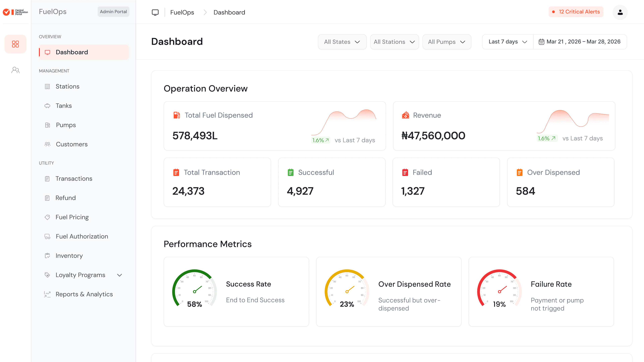Viewport: 644px width, 362px height.
Task: Open the All Pumps dropdown
Action: tap(447, 42)
